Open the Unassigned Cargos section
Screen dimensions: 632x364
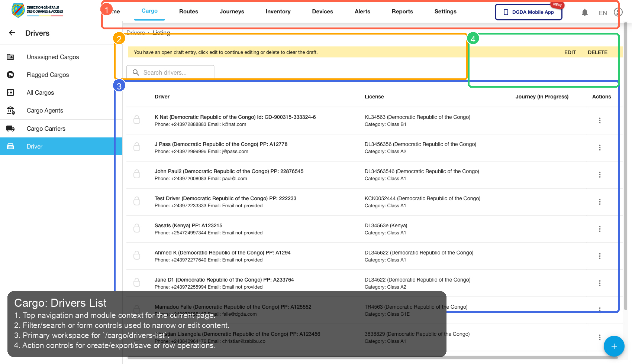pyautogui.click(x=52, y=57)
